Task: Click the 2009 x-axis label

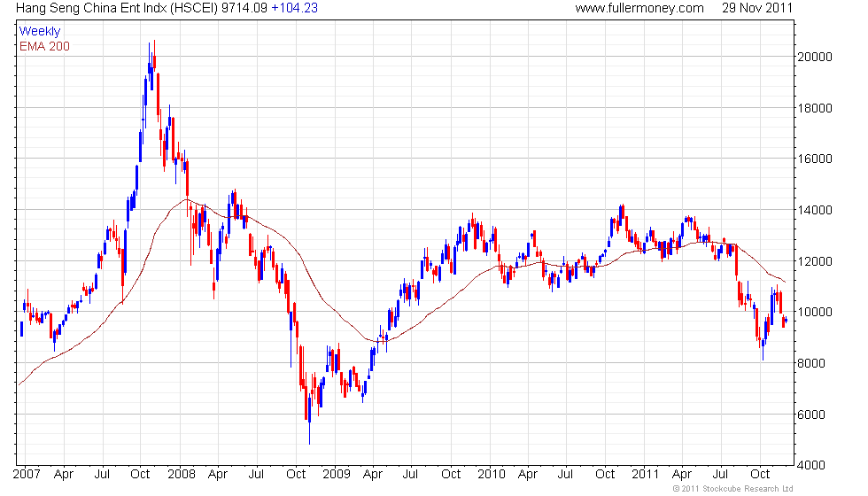Action: (x=337, y=475)
